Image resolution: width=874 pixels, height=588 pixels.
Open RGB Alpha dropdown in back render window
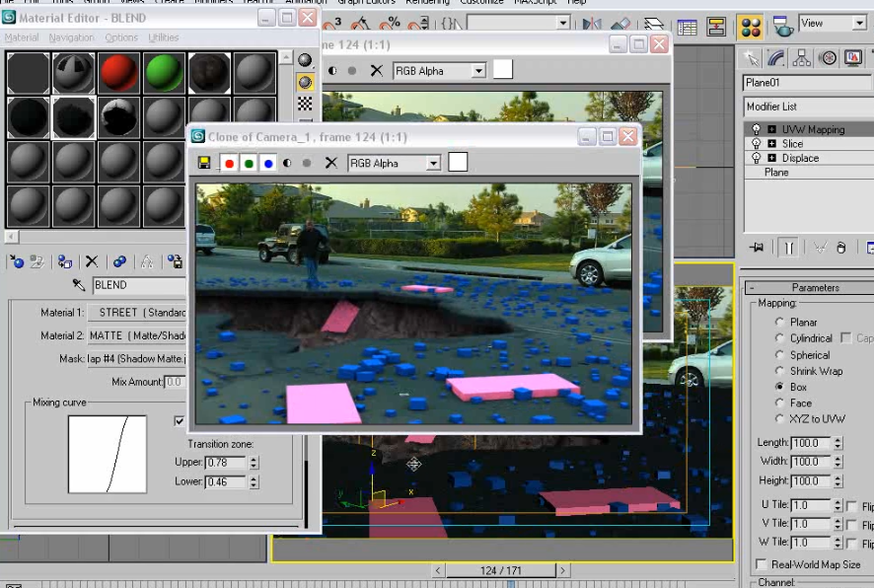(478, 71)
